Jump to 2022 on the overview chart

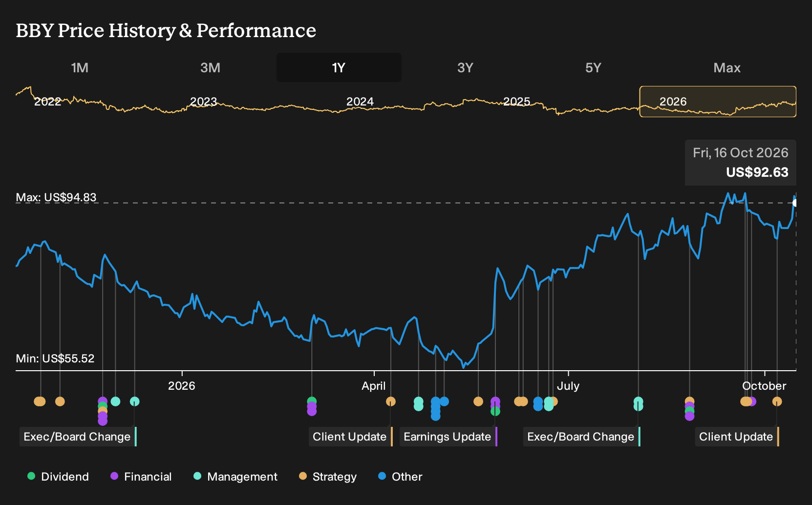coord(47,102)
